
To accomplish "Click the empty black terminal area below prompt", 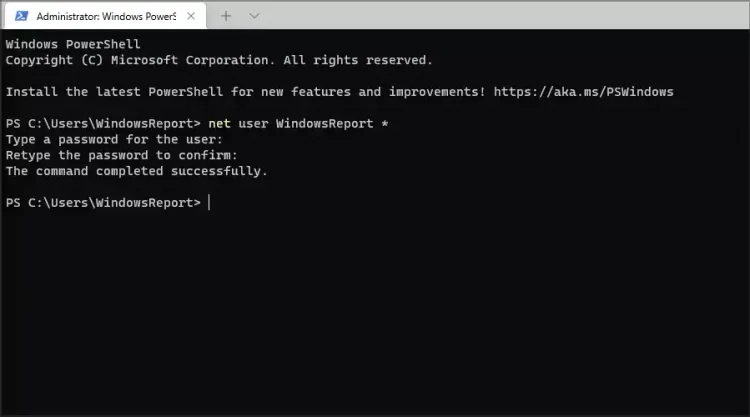I will pos(375,310).
